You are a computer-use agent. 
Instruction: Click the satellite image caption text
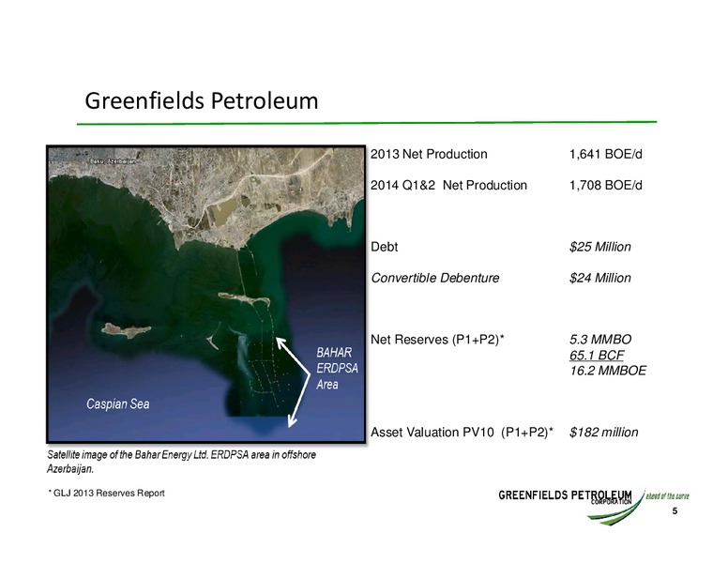[182, 462]
